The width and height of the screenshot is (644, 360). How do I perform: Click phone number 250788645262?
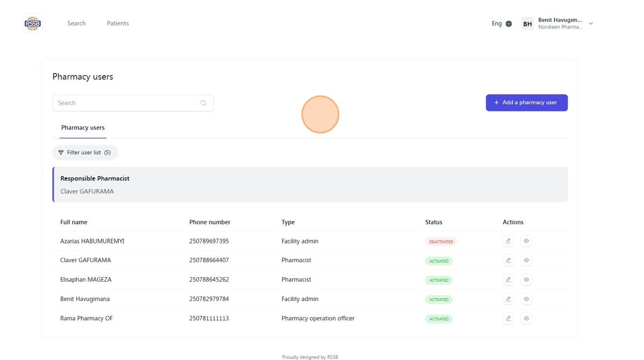click(209, 279)
